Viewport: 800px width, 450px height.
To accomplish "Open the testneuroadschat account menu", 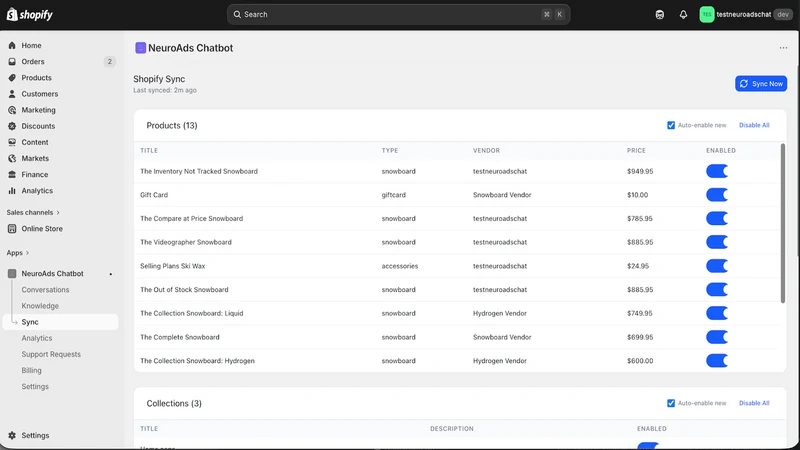I will click(x=745, y=14).
